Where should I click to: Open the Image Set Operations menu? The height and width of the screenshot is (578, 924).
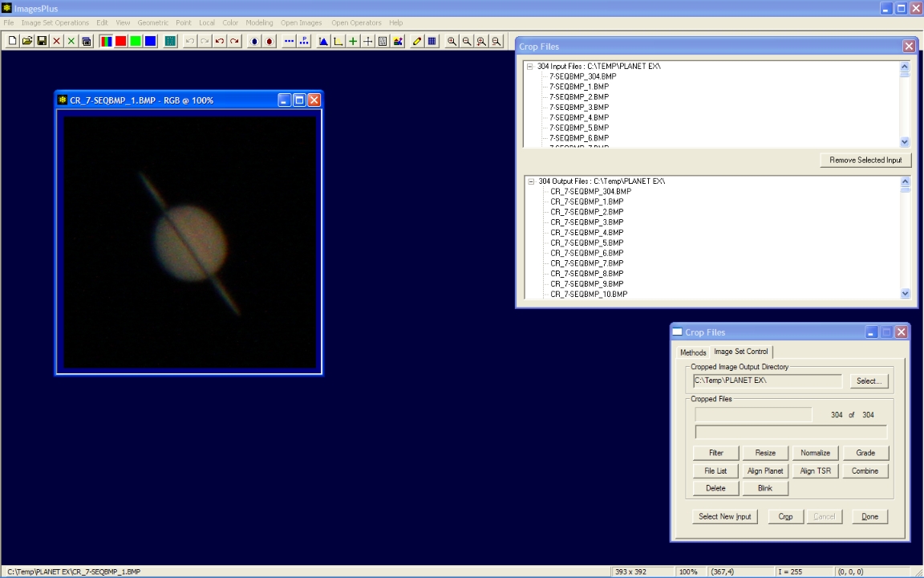55,22
